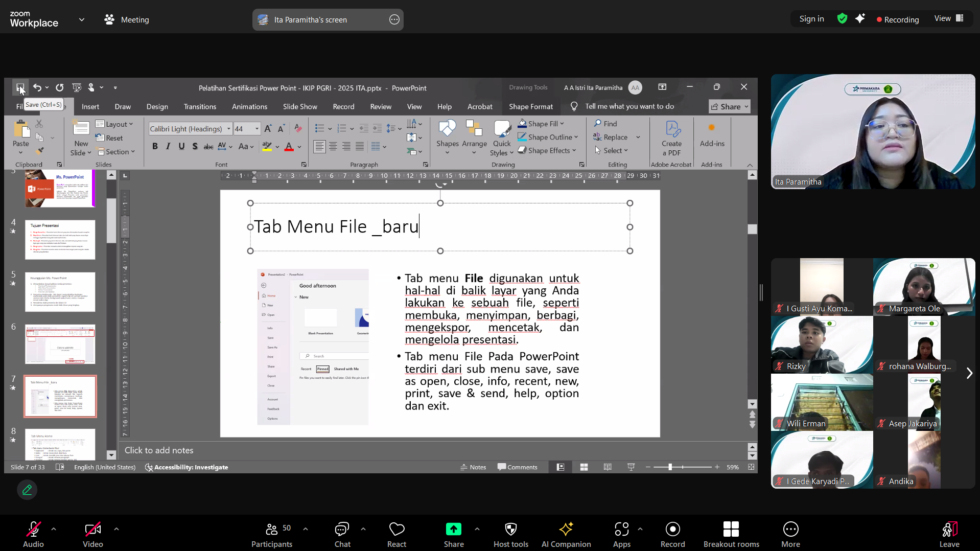Click the Zoom annotation pencil icon
The width and height of the screenshot is (980, 551).
pyautogui.click(x=27, y=490)
